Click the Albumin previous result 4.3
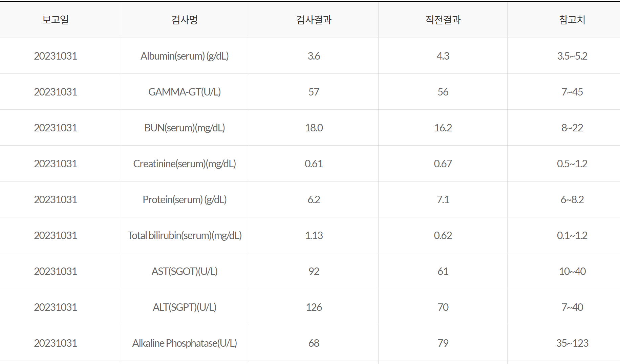 pyautogui.click(x=443, y=56)
